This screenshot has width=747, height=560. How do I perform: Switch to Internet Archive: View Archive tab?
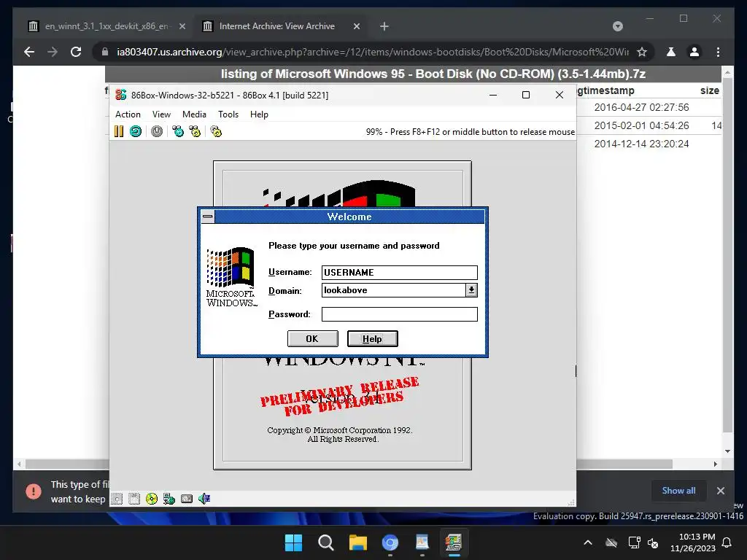point(281,26)
